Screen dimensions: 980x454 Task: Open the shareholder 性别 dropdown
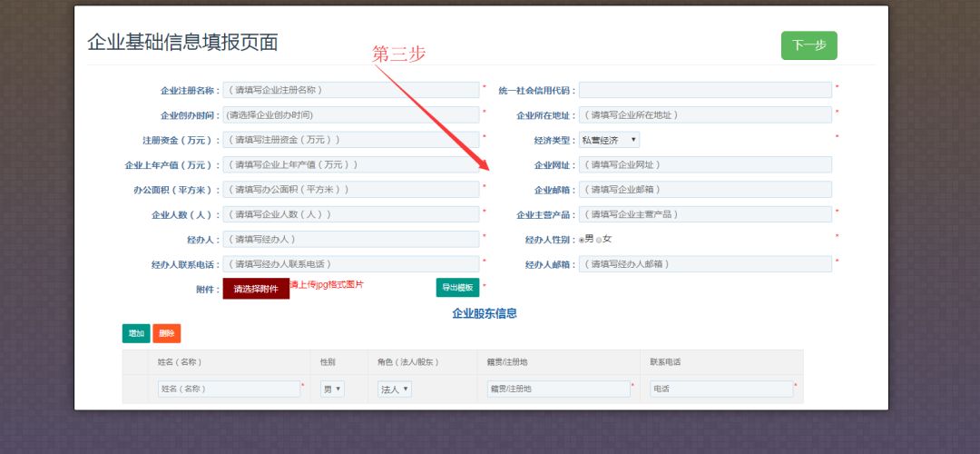coord(332,389)
